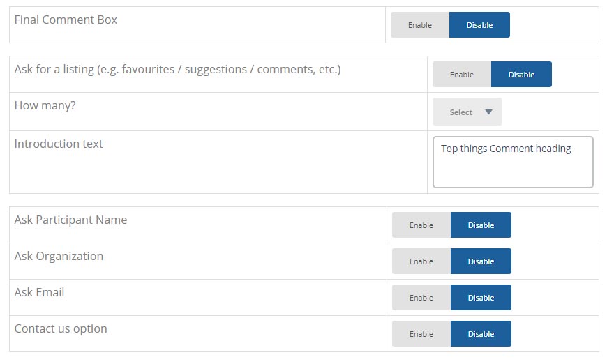Enable Contact us option

pos(421,334)
